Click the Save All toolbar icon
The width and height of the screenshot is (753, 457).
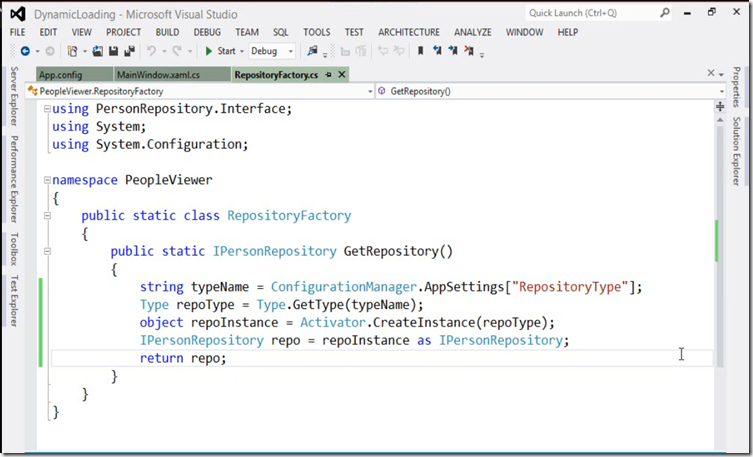tap(130, 51)
